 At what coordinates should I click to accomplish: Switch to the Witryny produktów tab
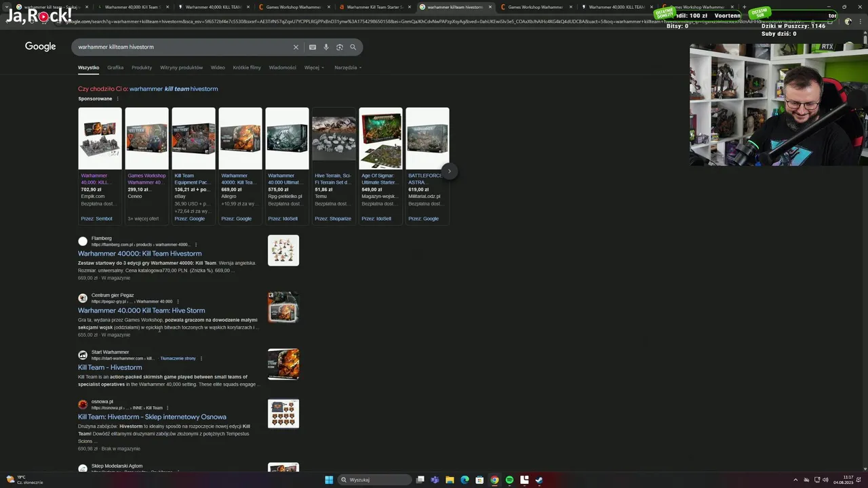(181, 68)
